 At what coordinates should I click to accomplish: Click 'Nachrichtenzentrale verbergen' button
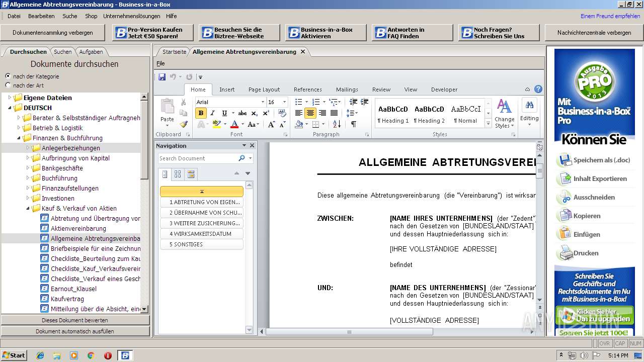coord(594,33)
